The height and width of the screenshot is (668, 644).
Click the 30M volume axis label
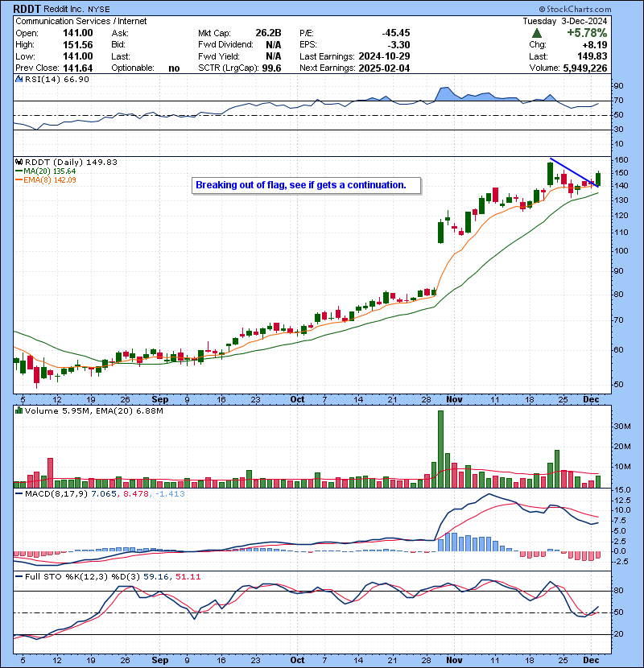[x=622, y=426]
